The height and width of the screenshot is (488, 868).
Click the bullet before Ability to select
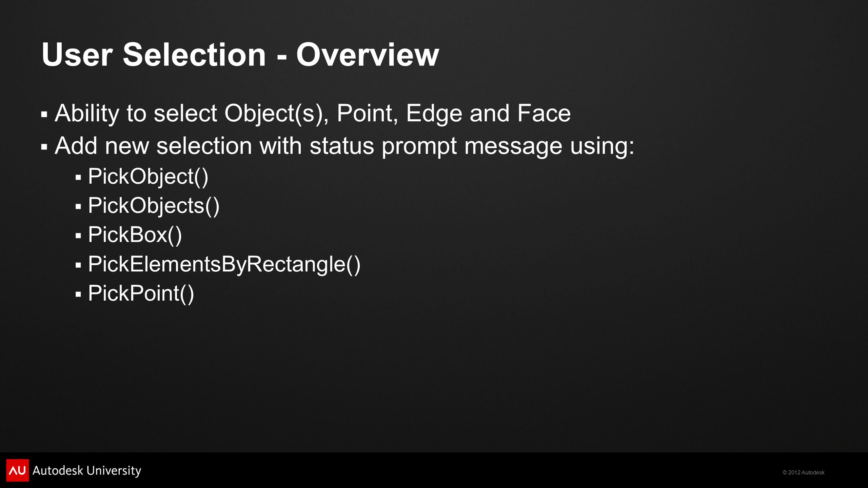pyautogui.click(x=44, y=115)
